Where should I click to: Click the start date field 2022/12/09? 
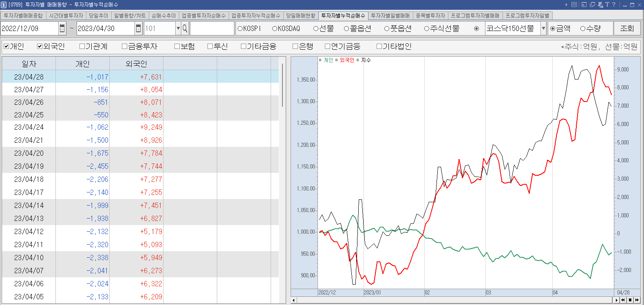pos(29,28)
